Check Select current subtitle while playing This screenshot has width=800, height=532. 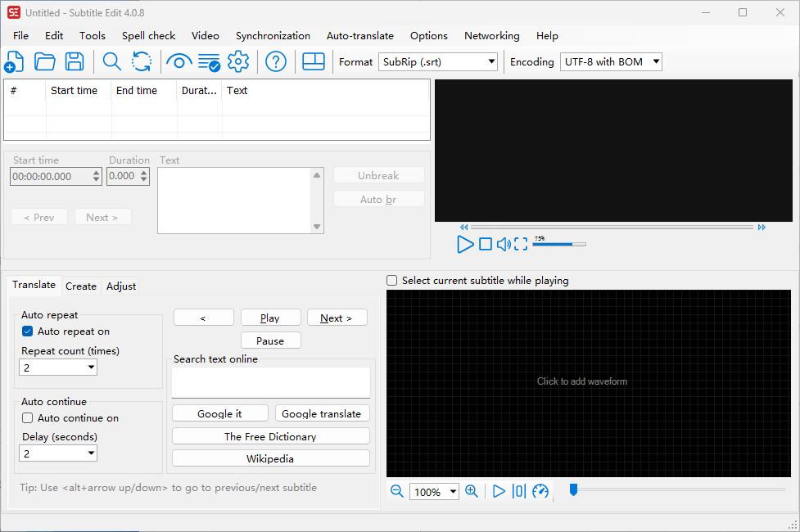point(392,281)
